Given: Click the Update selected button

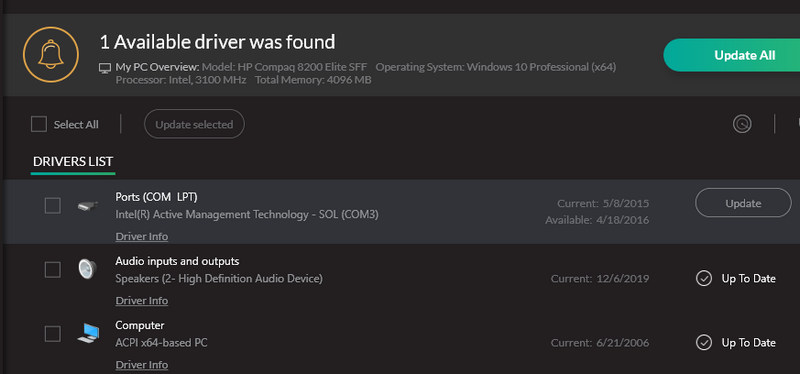Looking at the screenshot, I should 194,124.
